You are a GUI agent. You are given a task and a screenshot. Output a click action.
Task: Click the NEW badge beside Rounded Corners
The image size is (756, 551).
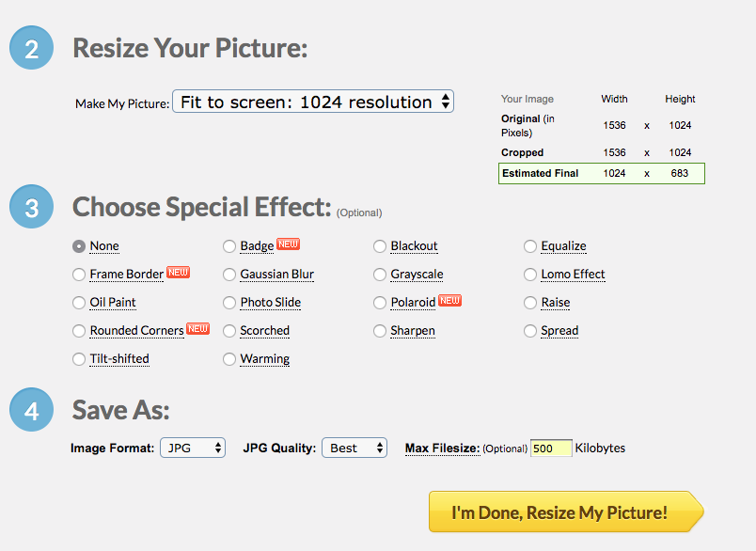[x=198, y=329]
